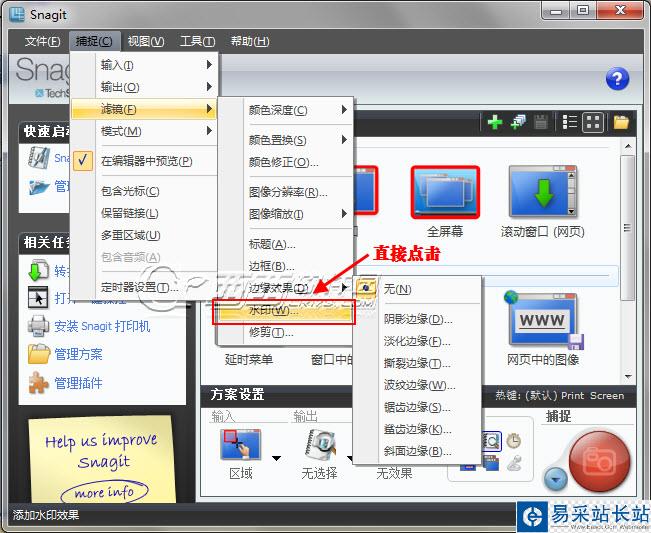Choose 波纹边缘(W)... edge effect
Viewport: 651px width, 533px height.
click(417, 385)
